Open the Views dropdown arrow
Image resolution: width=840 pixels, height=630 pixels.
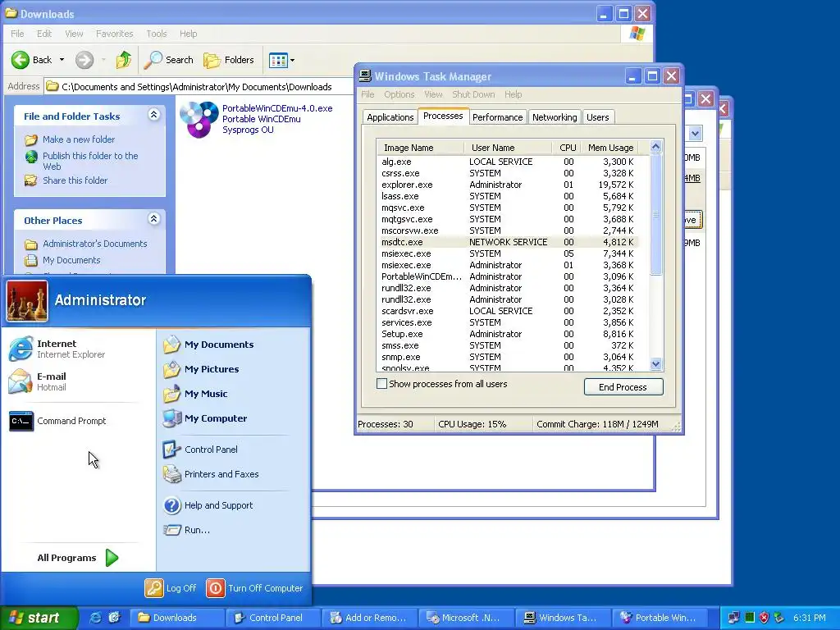[x=292, y=60]
